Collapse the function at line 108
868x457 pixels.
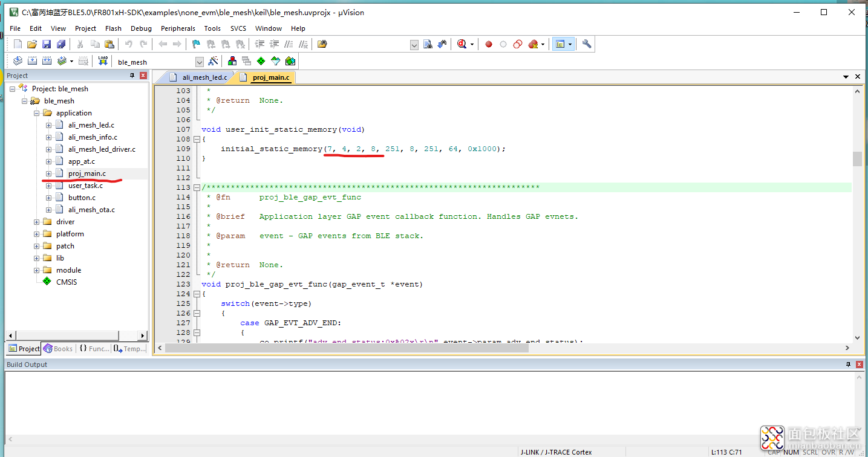197,139
